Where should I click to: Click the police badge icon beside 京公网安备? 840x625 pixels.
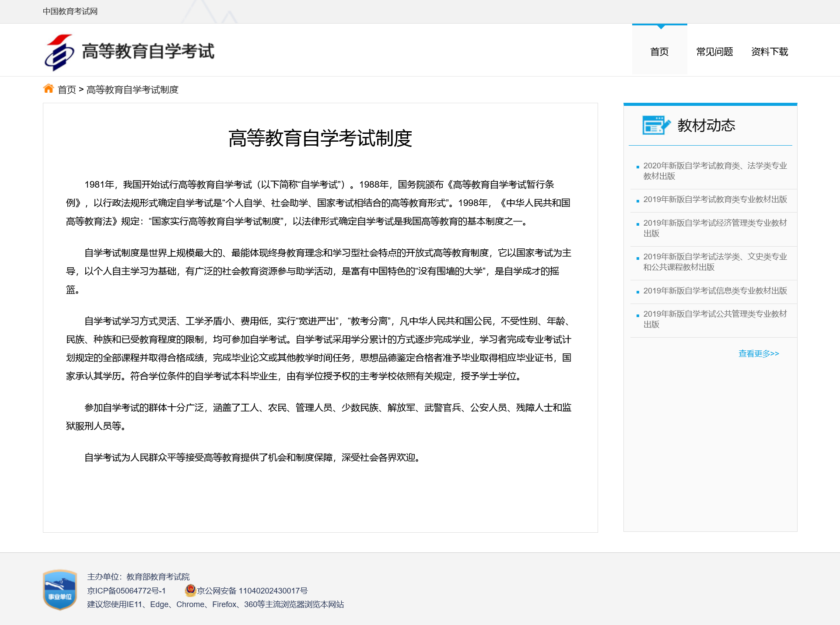coord(190,590)
